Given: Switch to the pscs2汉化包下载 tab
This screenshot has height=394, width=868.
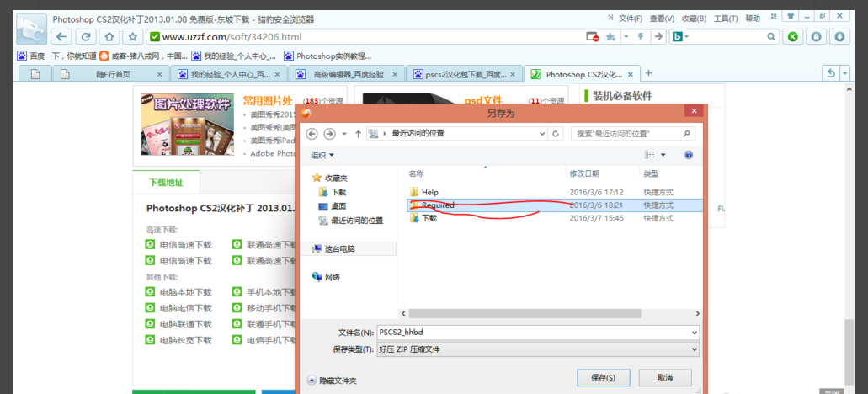Looking at the screenshot, I should (465, 73).
